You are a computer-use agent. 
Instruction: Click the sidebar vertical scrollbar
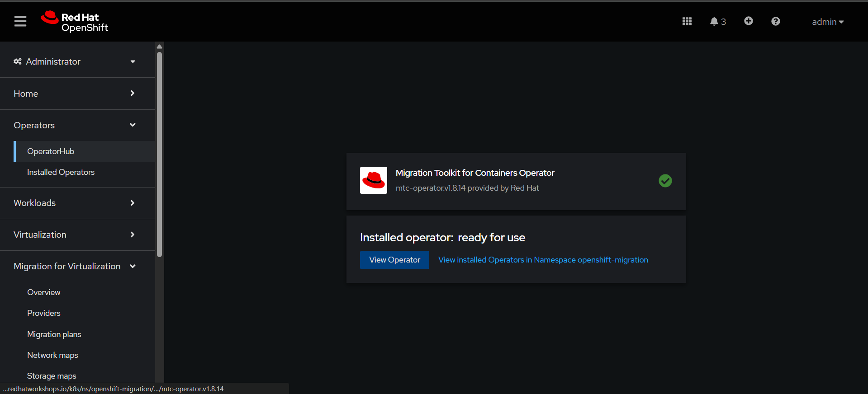tap(159, 154)
